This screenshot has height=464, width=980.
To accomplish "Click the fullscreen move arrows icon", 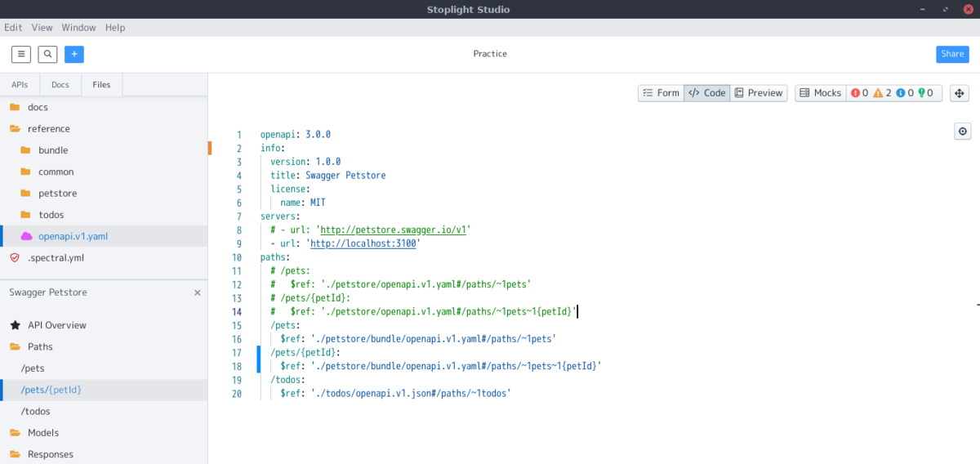I will (x=959, y=93).
